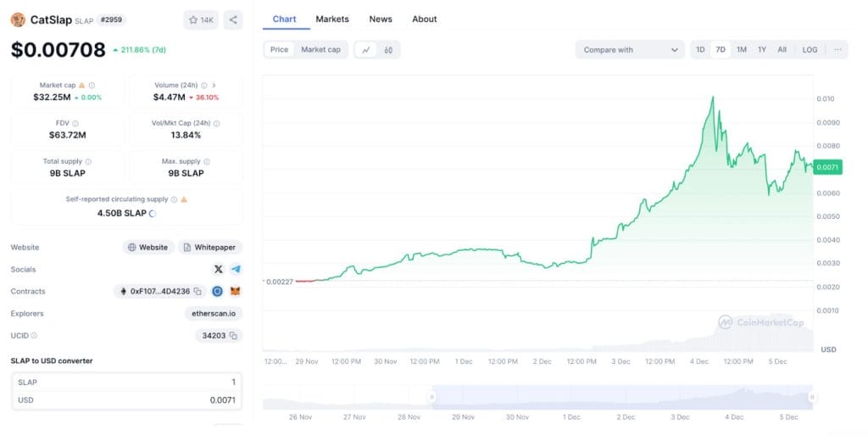Click the selected range in navigator
This screenshot has width=868, height=436.
(622, 397)
